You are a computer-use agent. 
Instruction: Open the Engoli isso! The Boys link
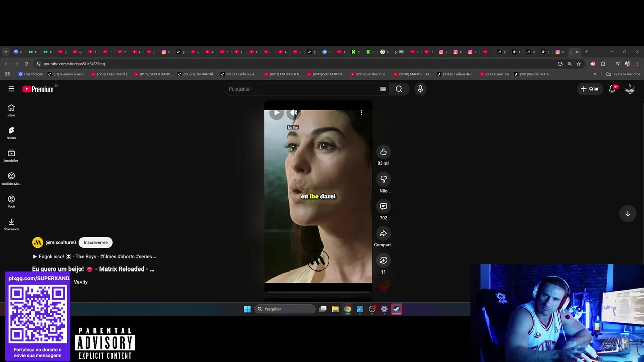95,256
